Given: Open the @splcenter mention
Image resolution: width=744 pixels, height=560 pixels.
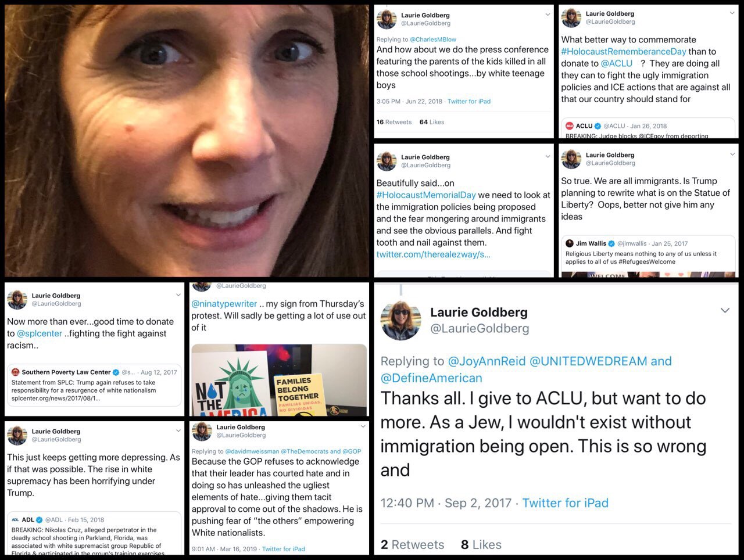Looking at the screenshot, I should click(40, 333).
